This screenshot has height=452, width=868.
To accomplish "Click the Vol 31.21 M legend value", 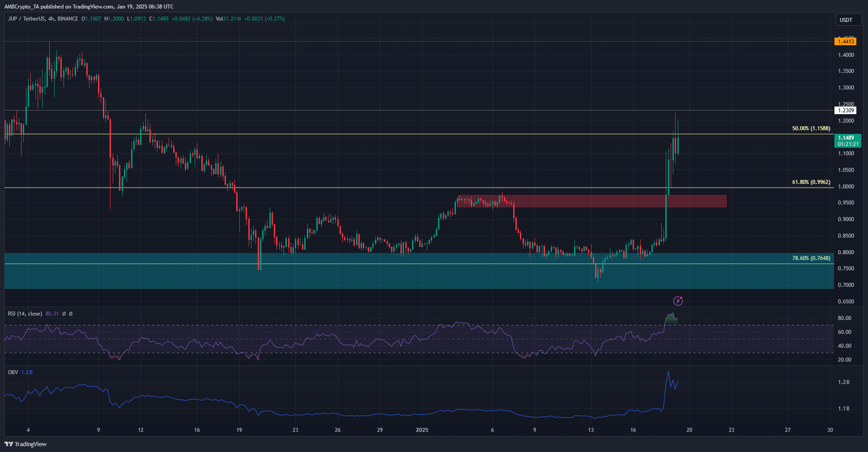I will point(228,19).
